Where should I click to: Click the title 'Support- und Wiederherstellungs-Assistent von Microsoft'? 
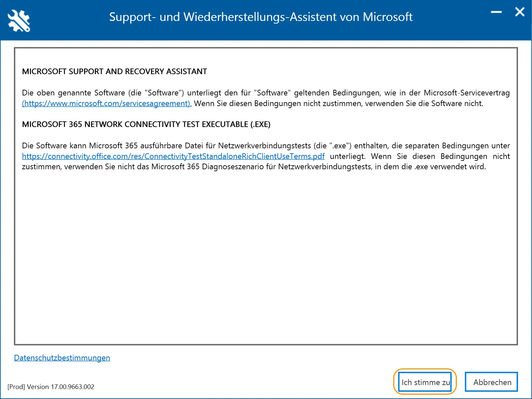coord(261,17)
